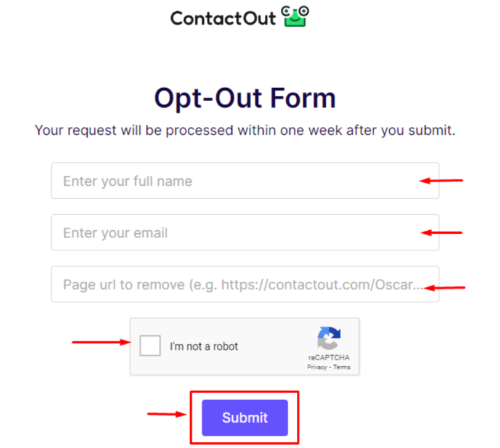500x448 pixels.
Task: Click the 'Enter your full name' field
Action: [245, 180]
